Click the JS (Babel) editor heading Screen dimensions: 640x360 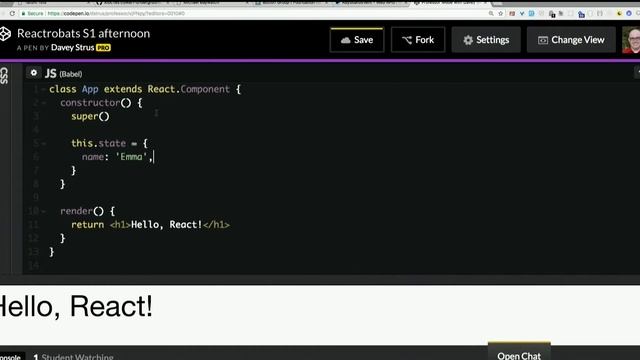coord(63,73)
